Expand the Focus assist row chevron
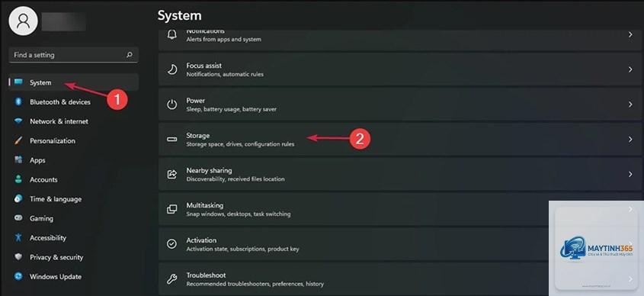Image resolution: width=644 pixels, height=296 pixels. pos(630,69)
